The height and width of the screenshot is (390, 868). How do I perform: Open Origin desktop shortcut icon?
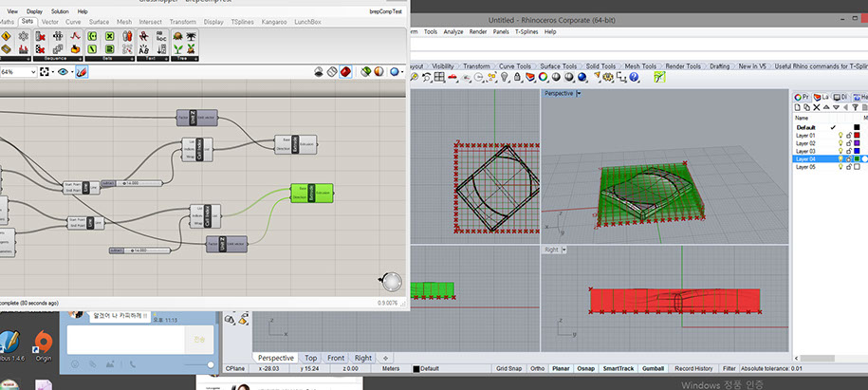pyautogui.click(x=44, y=346)
